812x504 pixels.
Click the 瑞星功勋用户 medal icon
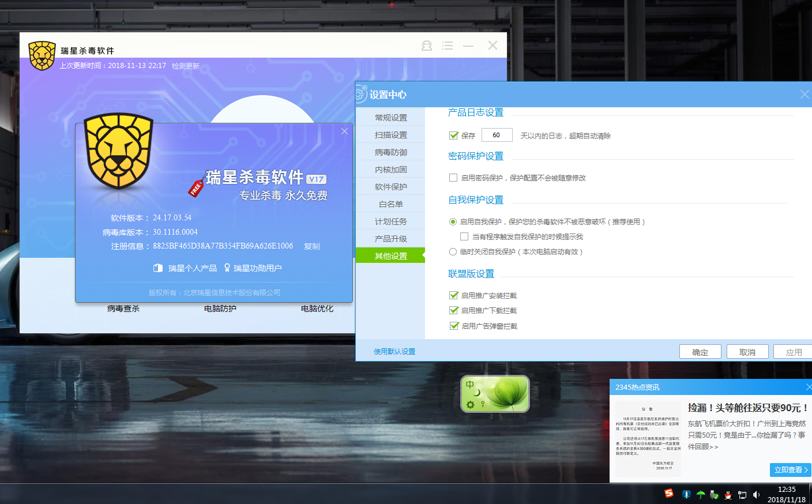[227, 268]
